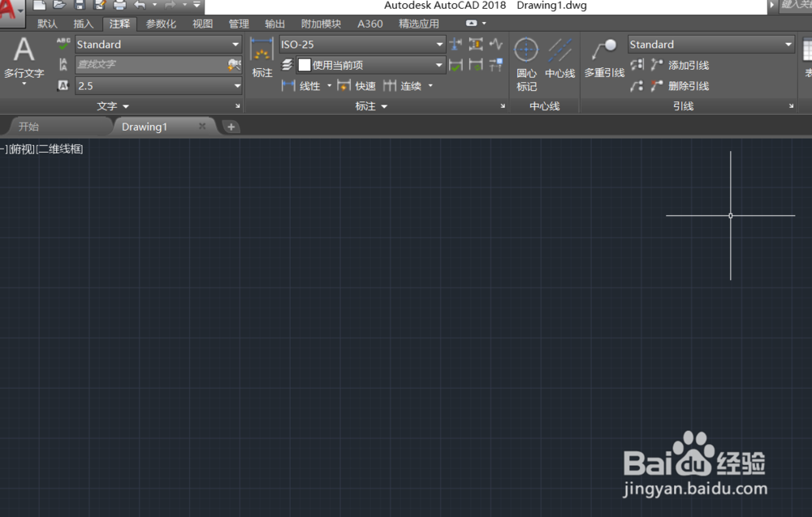Select the 多重引线 multileader tool
Screen dimensions: 812x517
pyautogui.click(x=604, y=58)
